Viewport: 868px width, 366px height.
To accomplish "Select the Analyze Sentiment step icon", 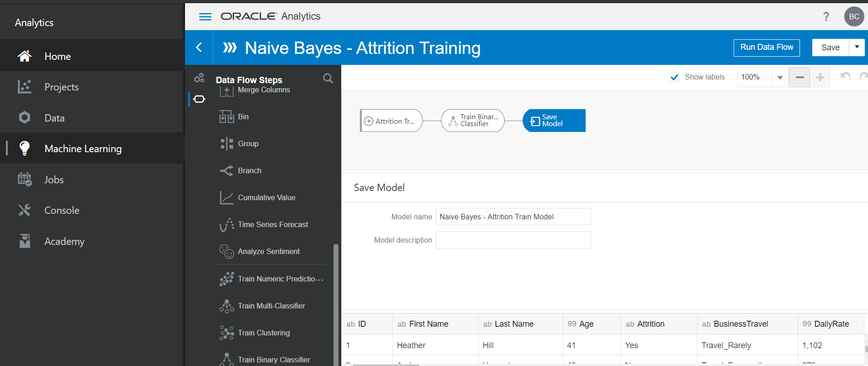I will 227,252.
